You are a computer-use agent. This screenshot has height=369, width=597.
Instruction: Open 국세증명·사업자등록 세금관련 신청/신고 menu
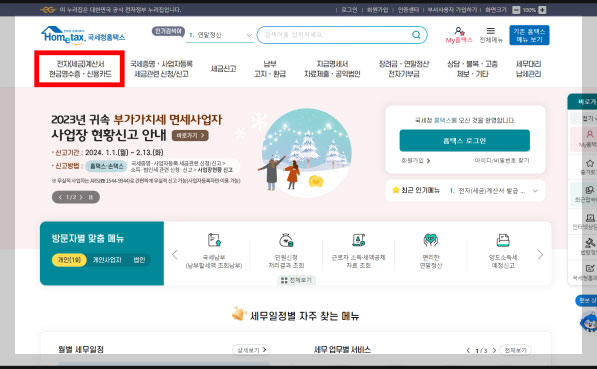tap(161, 69)
